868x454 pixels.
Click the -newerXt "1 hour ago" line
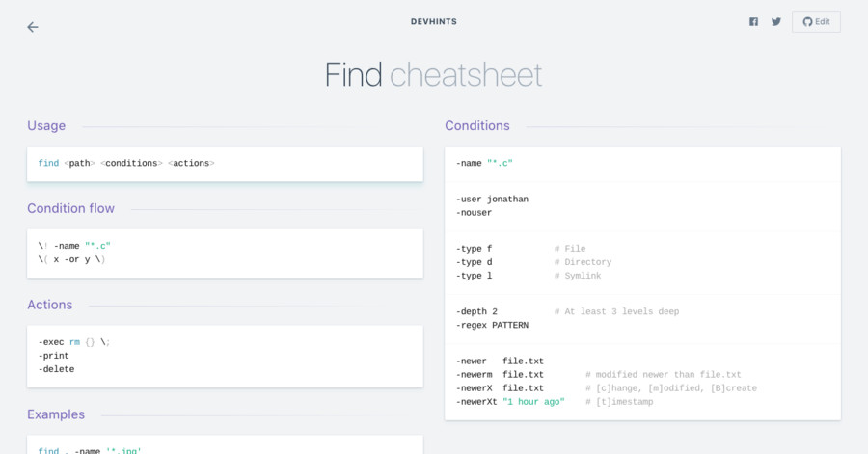[x=510, y=401]
